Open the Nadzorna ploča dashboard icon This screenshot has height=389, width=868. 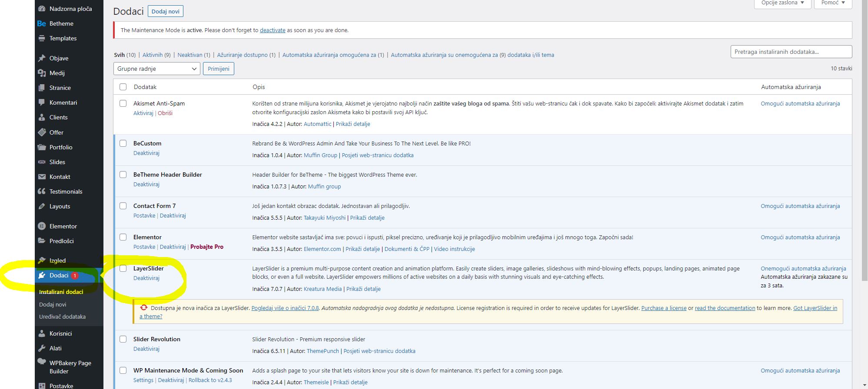(x=42, y=9)
